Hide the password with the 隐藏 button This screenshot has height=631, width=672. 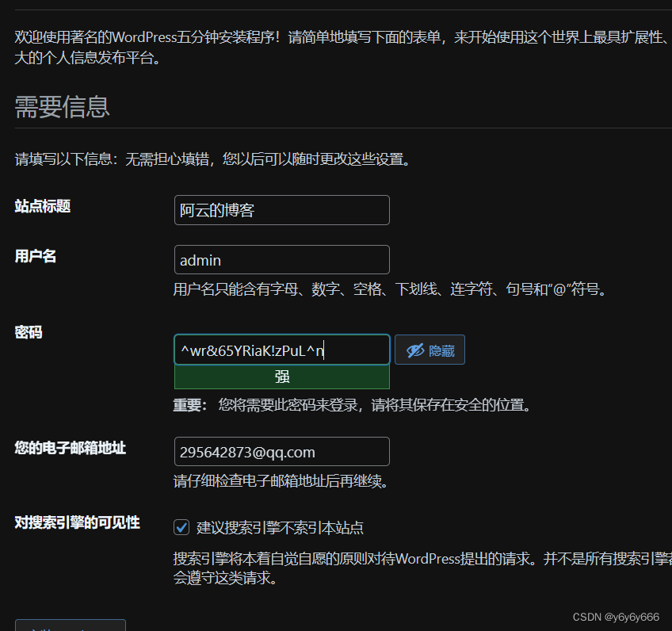point(430,350)
